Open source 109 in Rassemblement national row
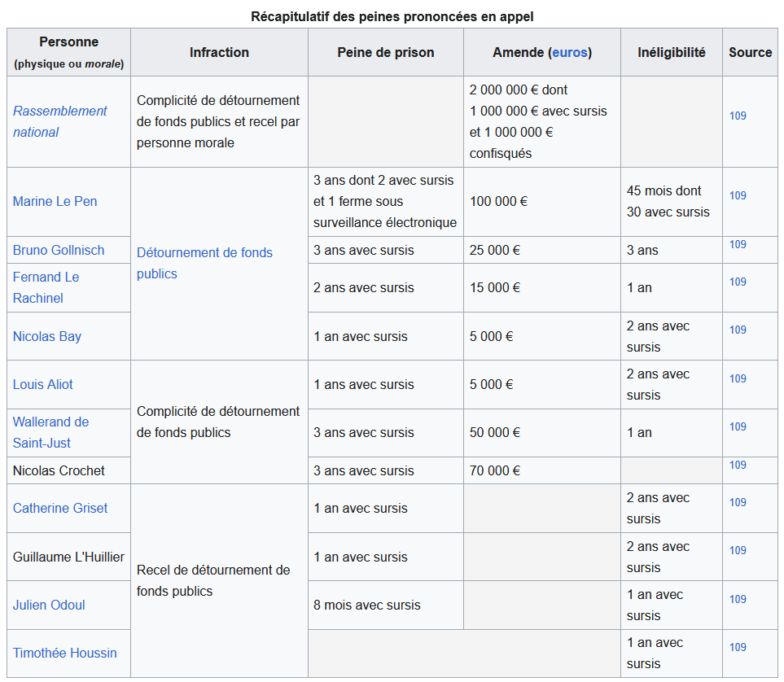784x682 pixels. (738, 116)
